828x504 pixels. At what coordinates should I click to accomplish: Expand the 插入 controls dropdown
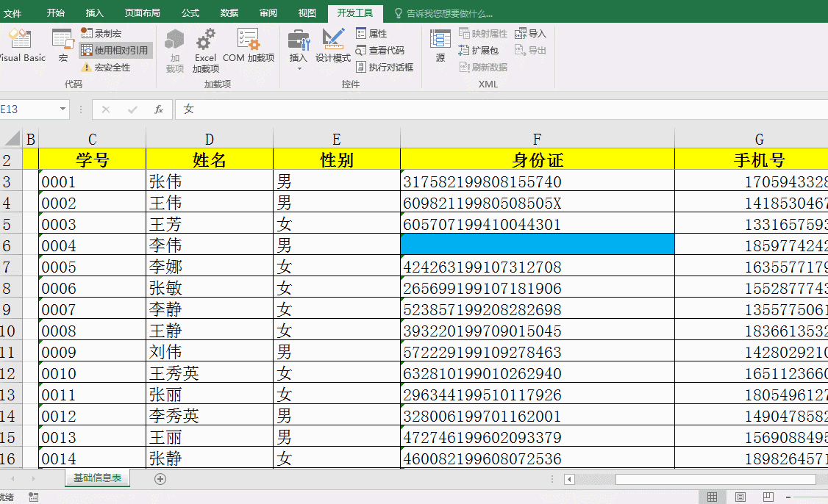pos(299,69)
